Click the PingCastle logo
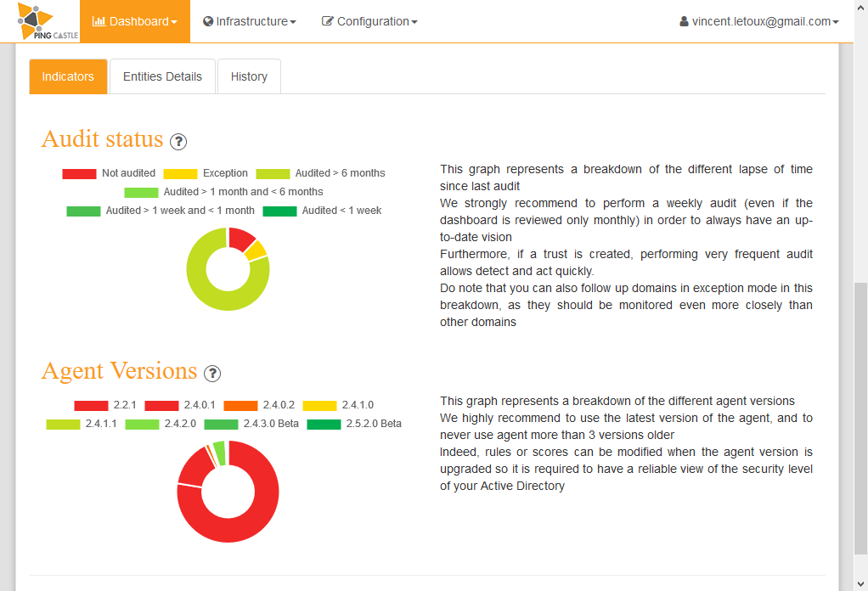 [48, 21]
